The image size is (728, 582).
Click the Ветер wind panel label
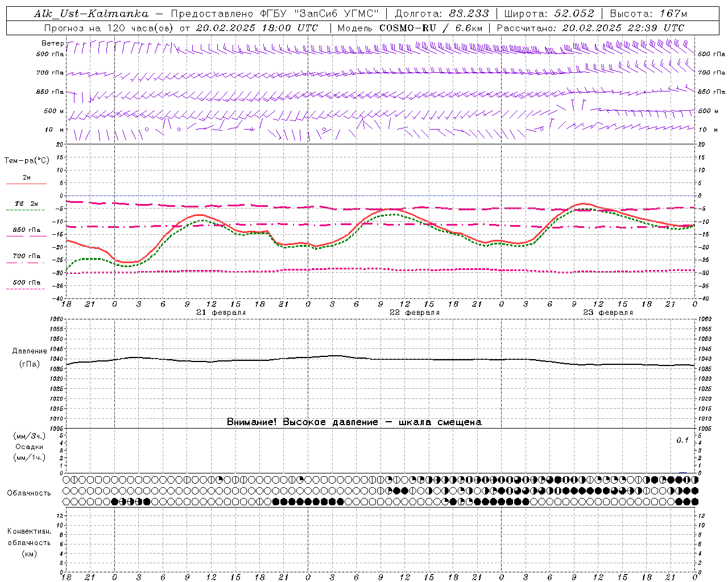pos(52,43)
